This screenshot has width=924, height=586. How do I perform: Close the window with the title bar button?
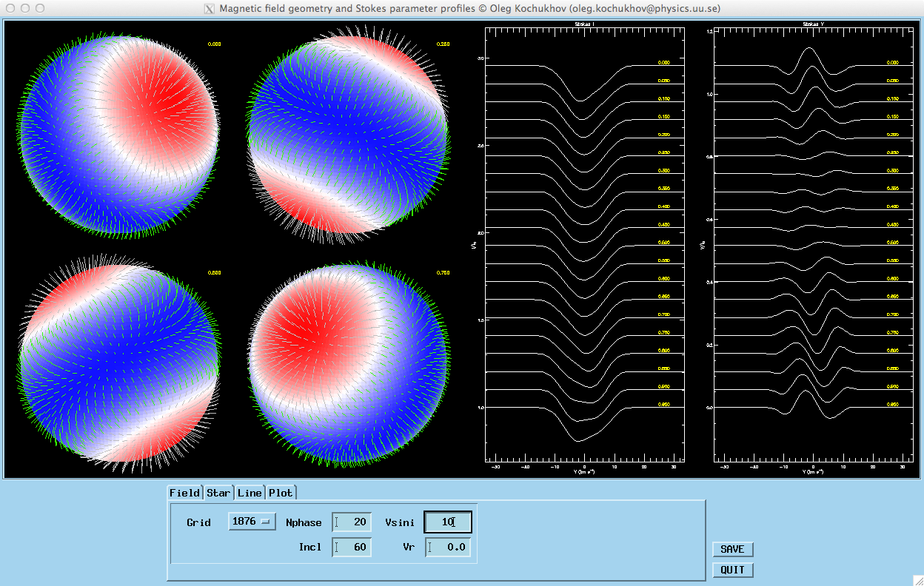point(10,8)
